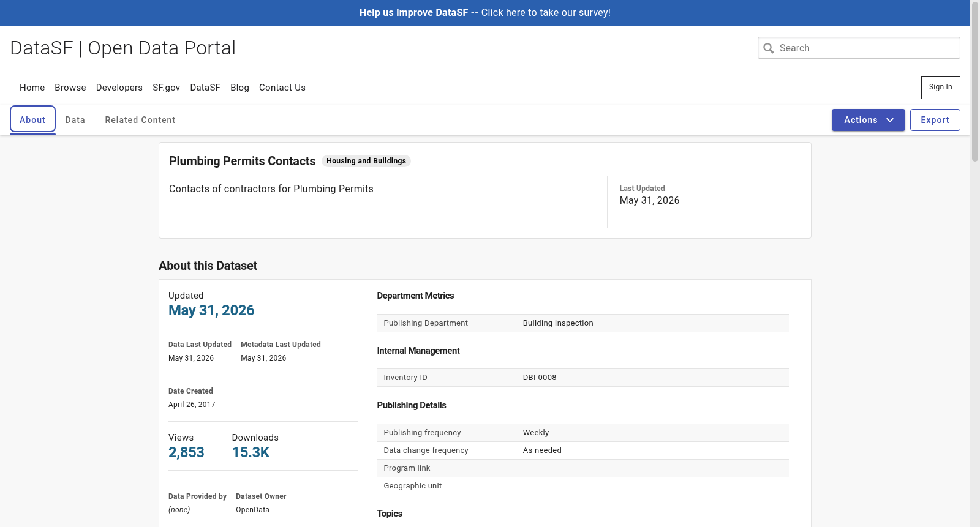Click the vertical page scrollbar thumb
Viewport: 980px width, 527px height.
(975, 82)
